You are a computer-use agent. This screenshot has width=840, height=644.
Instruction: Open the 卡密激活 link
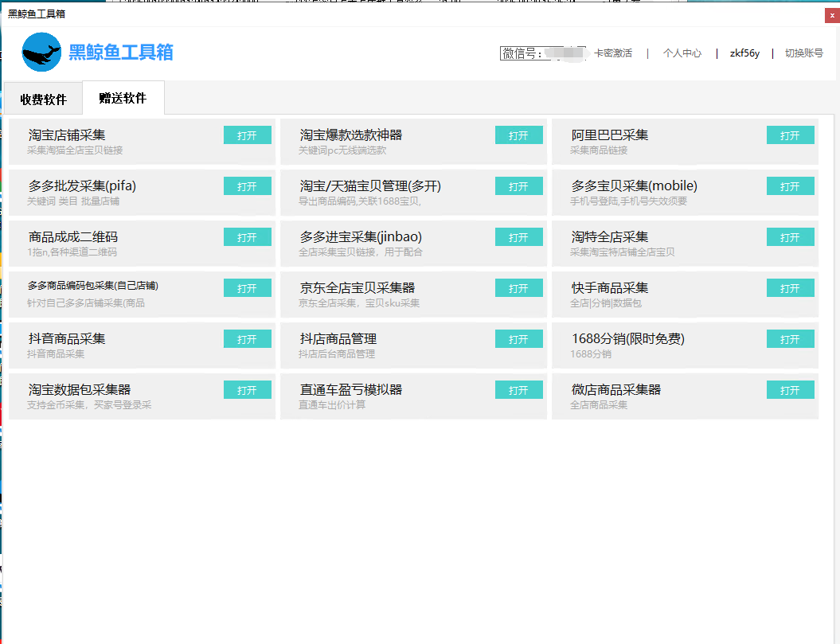tap(612, 53)
